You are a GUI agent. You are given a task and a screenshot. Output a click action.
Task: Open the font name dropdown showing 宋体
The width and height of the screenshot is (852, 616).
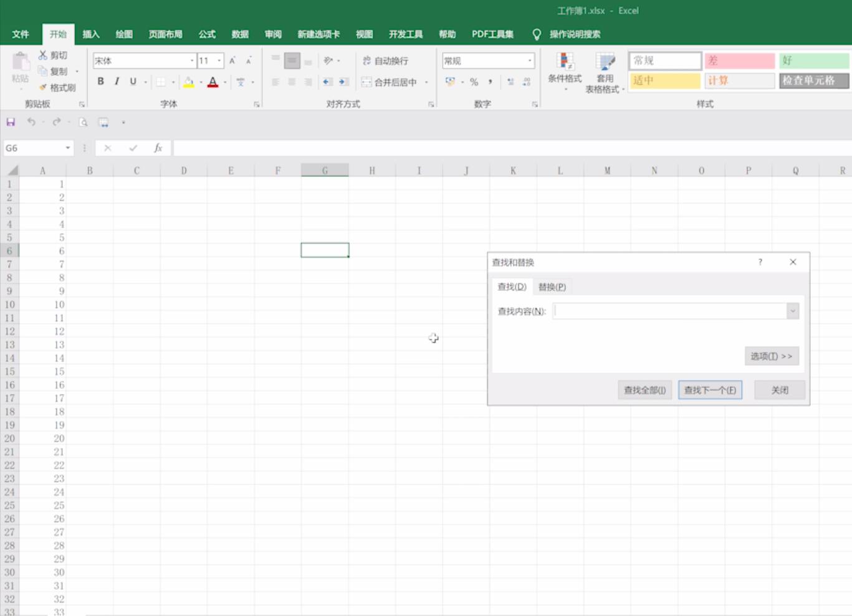192,60
